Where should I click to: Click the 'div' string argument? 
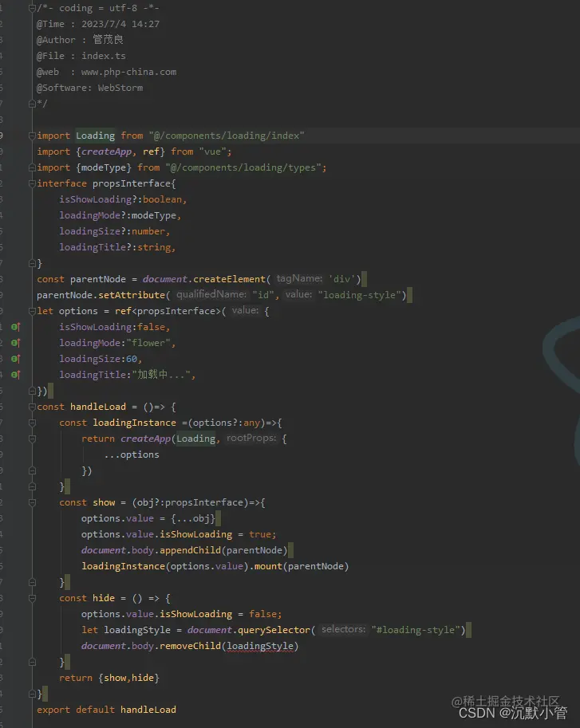pos(342,279)
